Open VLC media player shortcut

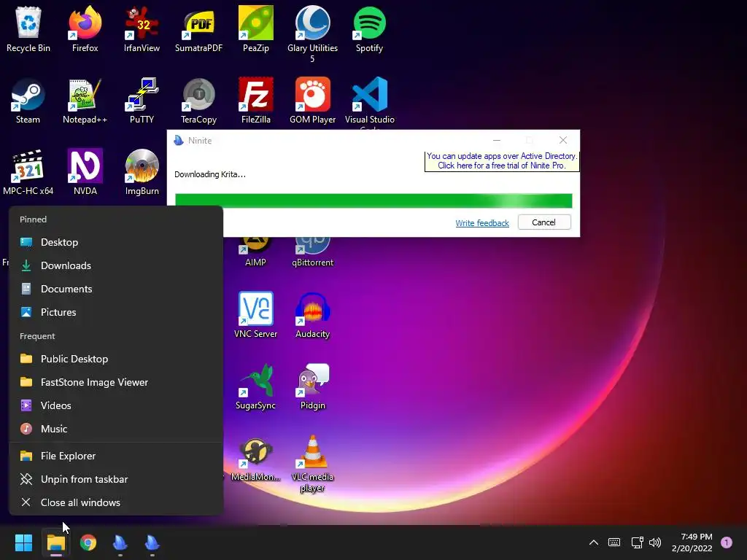312,464
